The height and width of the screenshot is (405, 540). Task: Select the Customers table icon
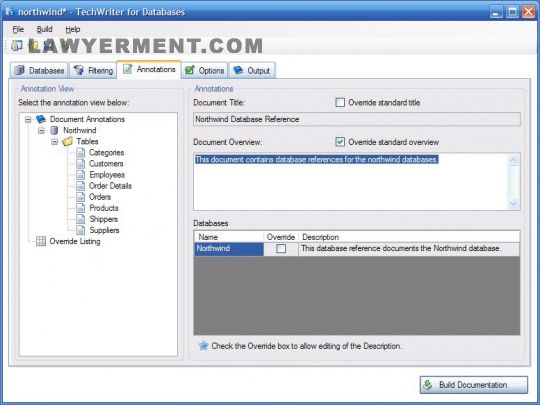pyautogui.click(x=80, y=164)
